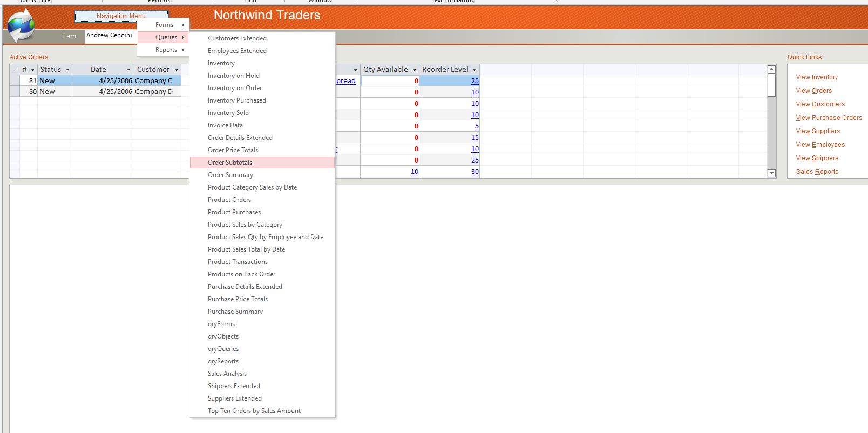This screenshot has height=433, width=868.
Task: Click scroll down arrow in inventory list
Action: (x=771, y=173)
